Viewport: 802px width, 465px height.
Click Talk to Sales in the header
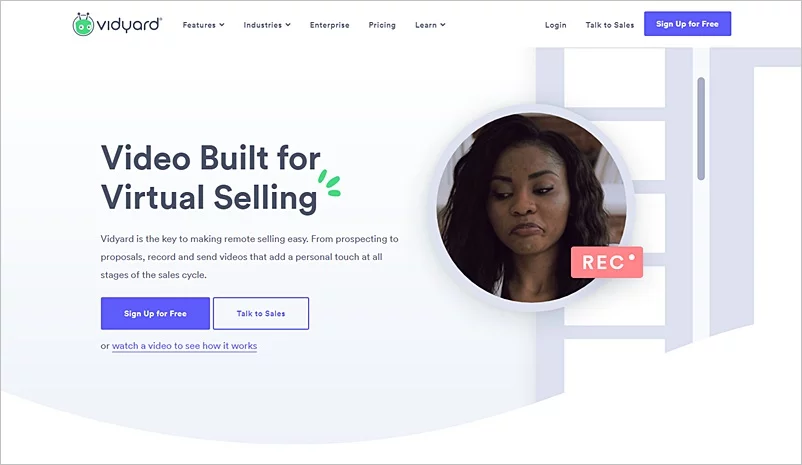[610, 25]
